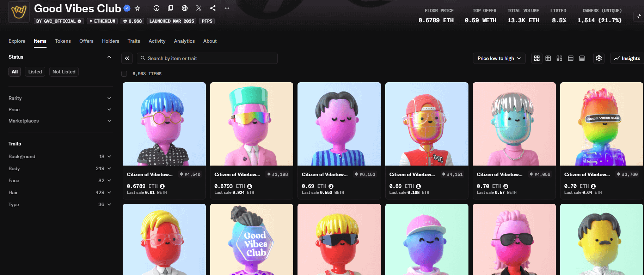
Task: Open the Insights panel
Action: (627, 58)
